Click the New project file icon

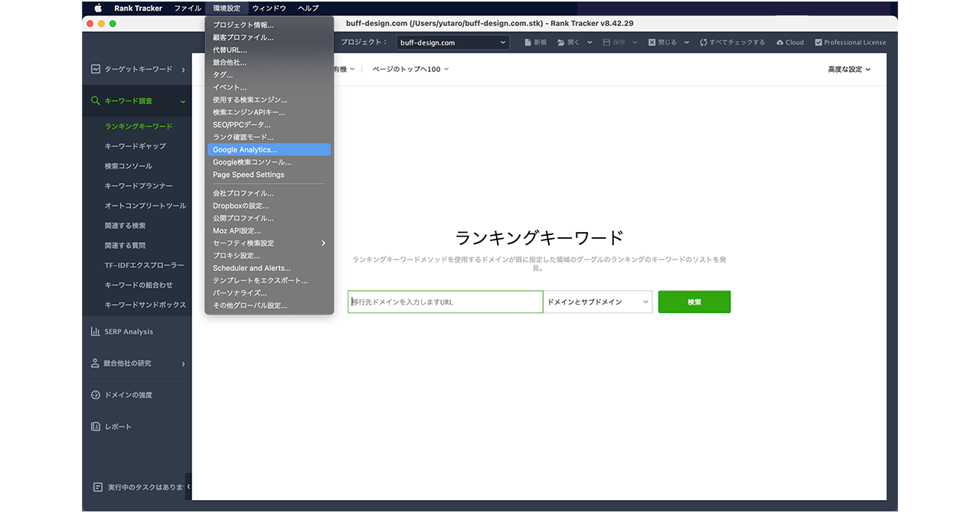(x=528, y=43)
